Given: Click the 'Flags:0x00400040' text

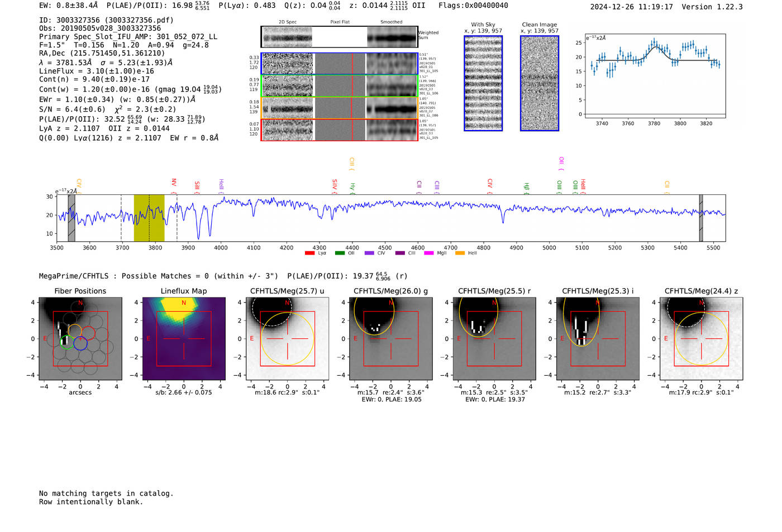Looking at the screenshot, I should click(473, 5).
